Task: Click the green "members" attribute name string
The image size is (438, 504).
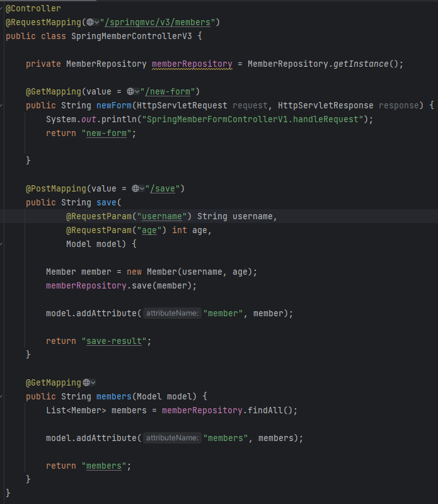Action: point(225,438)
